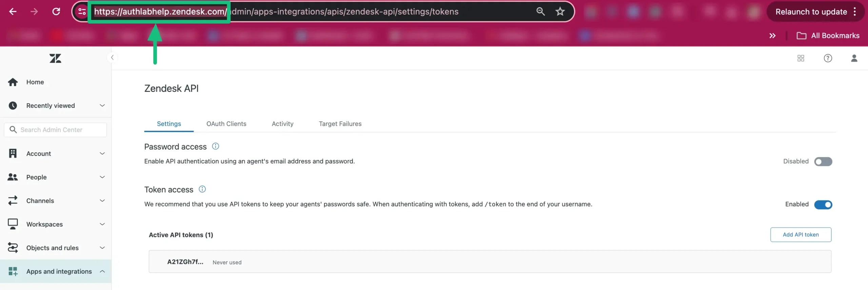Click the Recently viewed clock icon
Screen dimensions: 868x290
[13, 105]
